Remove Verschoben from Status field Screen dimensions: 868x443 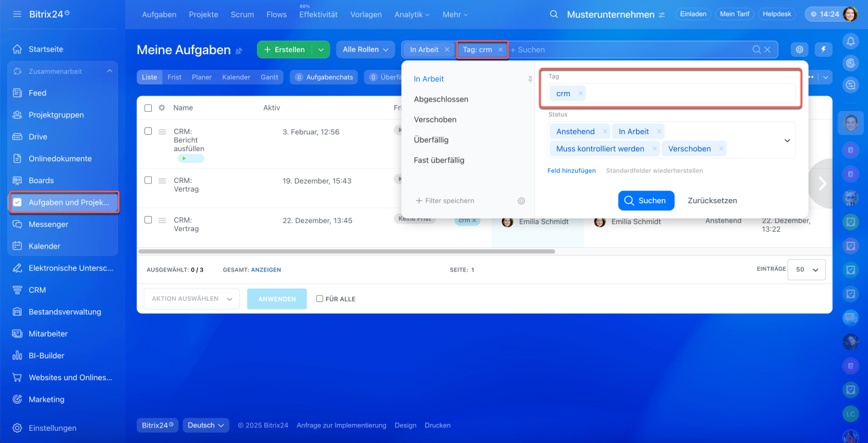pos(721,148)
